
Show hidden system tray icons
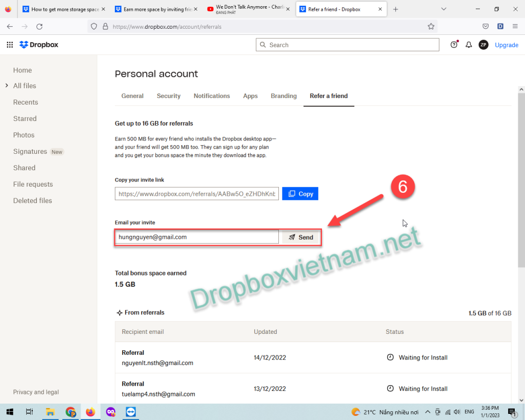click(428, 412)
